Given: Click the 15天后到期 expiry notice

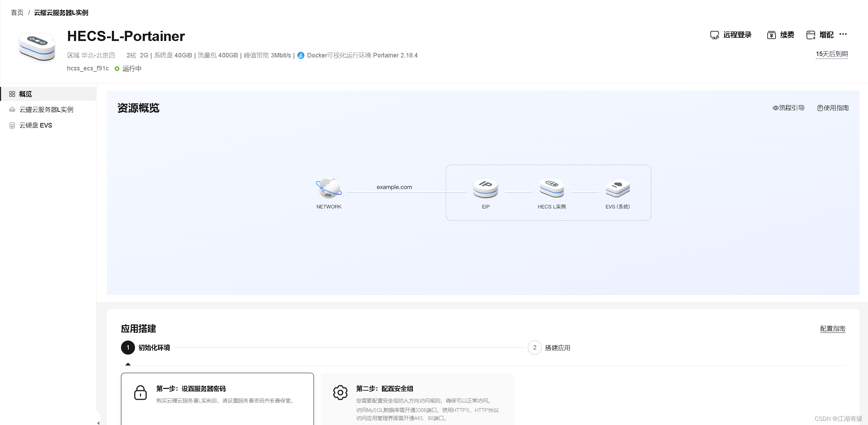Looking at the screenshot, I should 832,54.
